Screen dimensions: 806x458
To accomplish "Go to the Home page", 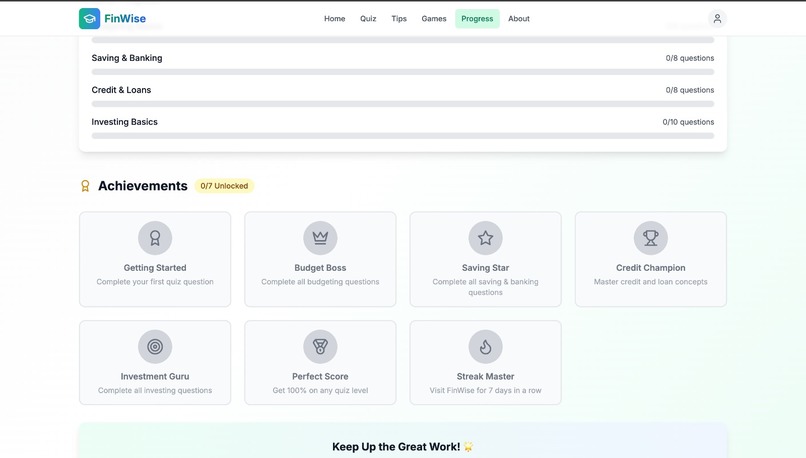I will coord(335,19).
